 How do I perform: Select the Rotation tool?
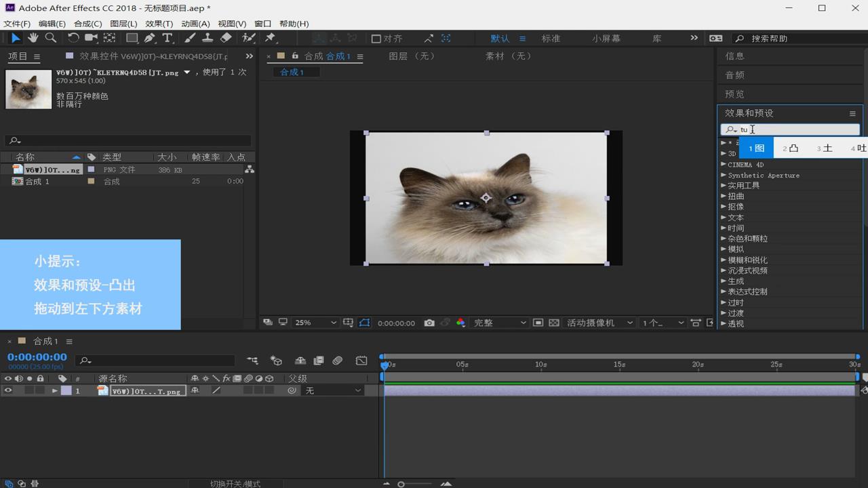coord(73,38)
